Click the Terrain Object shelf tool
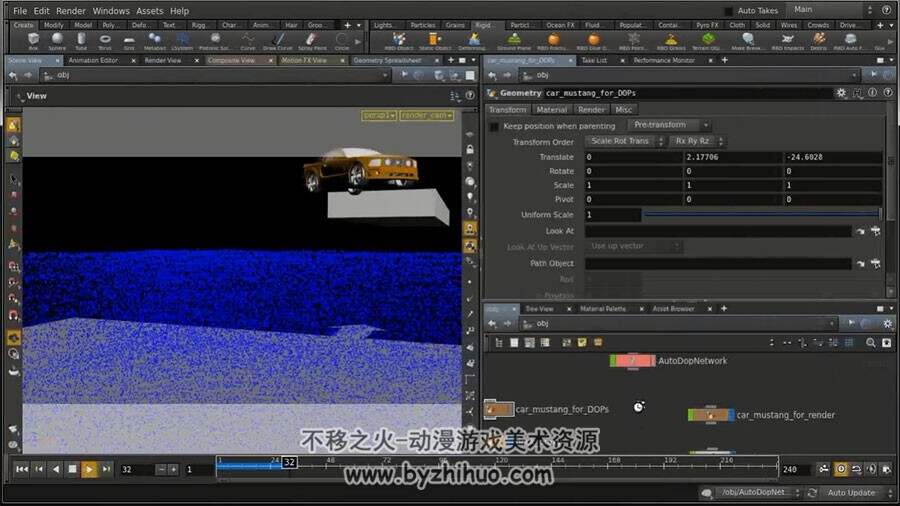The image size is (900, 506). [x=707, y=40]
